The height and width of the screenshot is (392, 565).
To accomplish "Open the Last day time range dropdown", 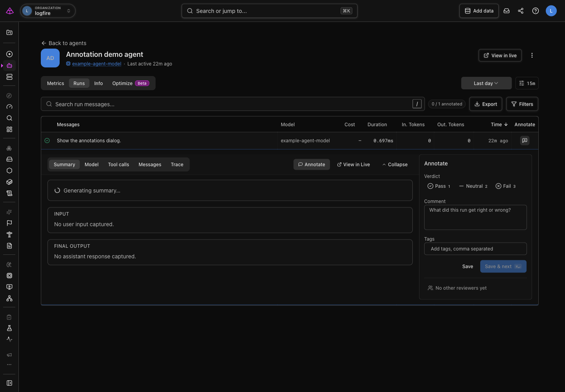I will pyautogui.click(x=486, y=83).
